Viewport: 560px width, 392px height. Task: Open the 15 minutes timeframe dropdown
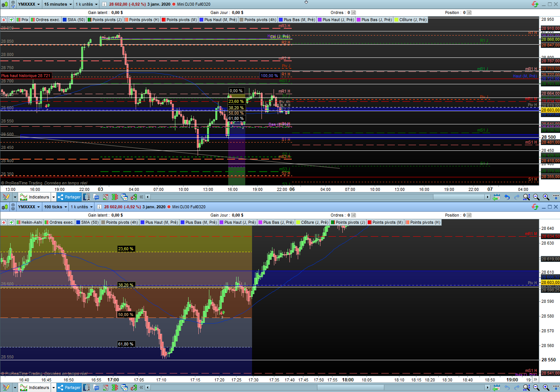58,4
